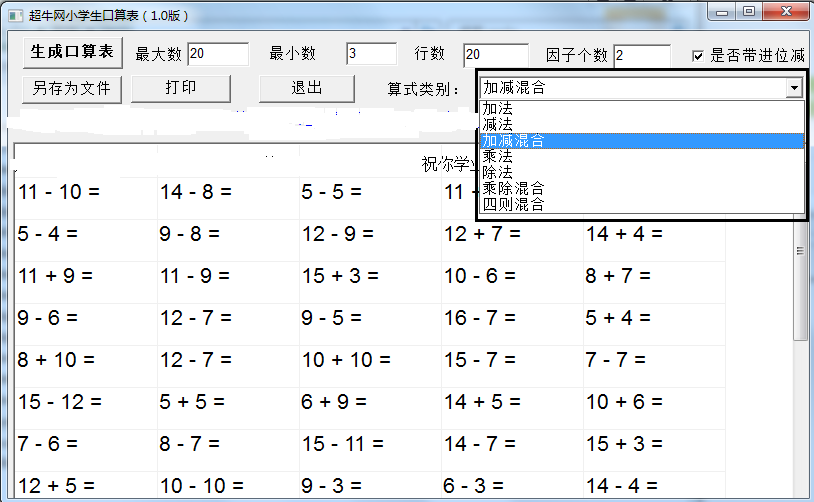This screenshot has width=814, height=502.
Task: Focus the 因子个数 input field
Action: click(642, 56)
